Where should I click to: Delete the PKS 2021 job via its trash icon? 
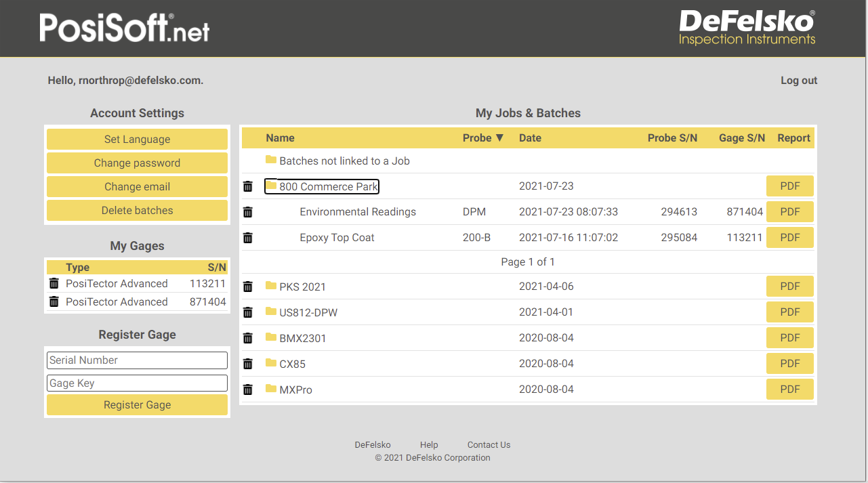[248, 287]
